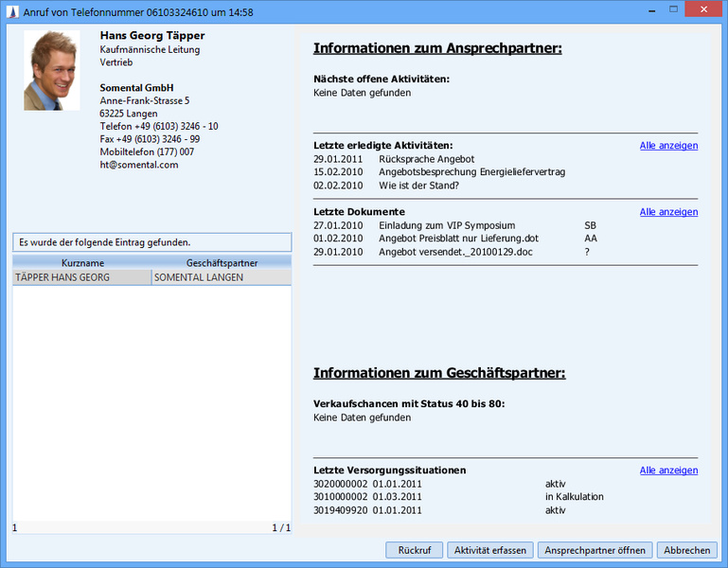Click the email address ht@somental.com

click(x=139, y=165)
